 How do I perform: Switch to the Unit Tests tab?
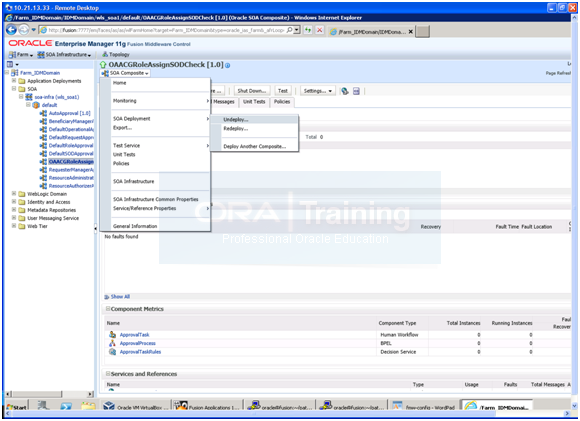pyautogui.click(x=254, y=102)
